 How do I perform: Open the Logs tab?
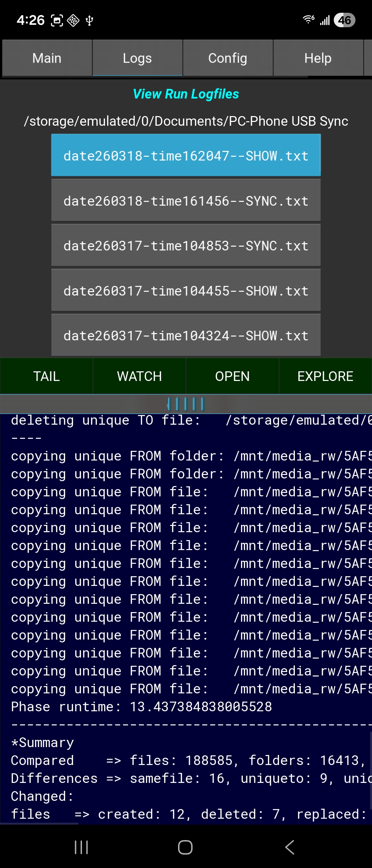pos(137,58)
